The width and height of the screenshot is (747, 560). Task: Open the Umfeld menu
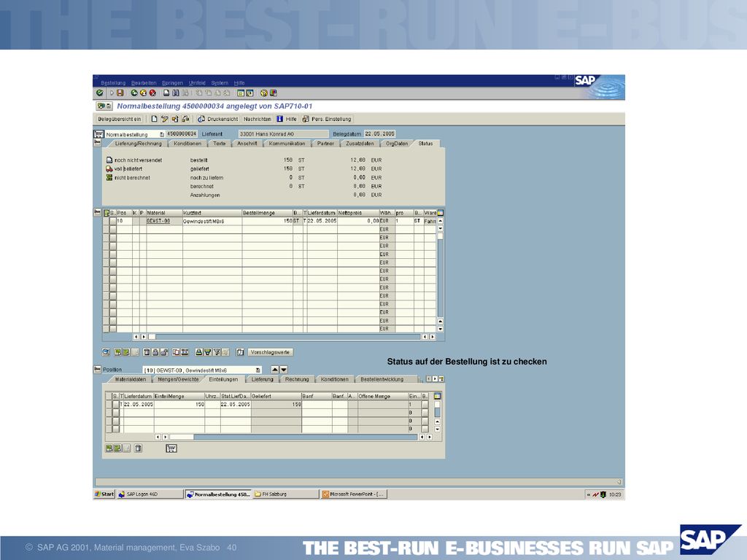click(197, 83)
